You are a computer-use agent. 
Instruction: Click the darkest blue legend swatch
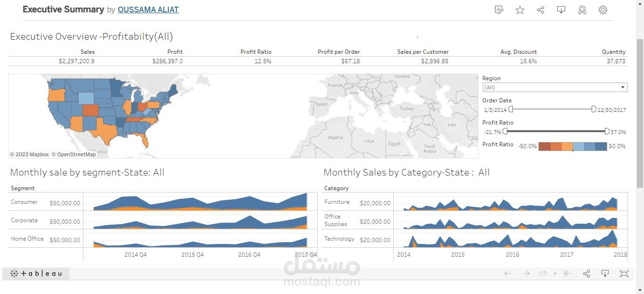pyautogui.click(x=601, y=146)
